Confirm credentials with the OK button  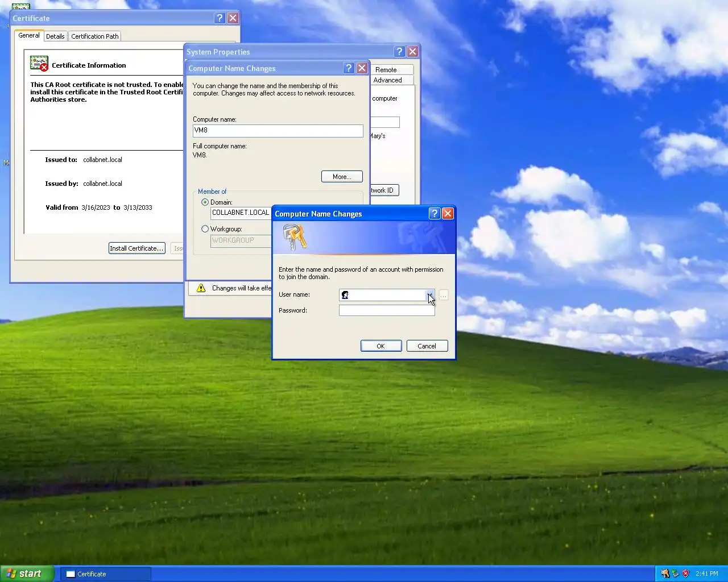(x=381, y=346)
